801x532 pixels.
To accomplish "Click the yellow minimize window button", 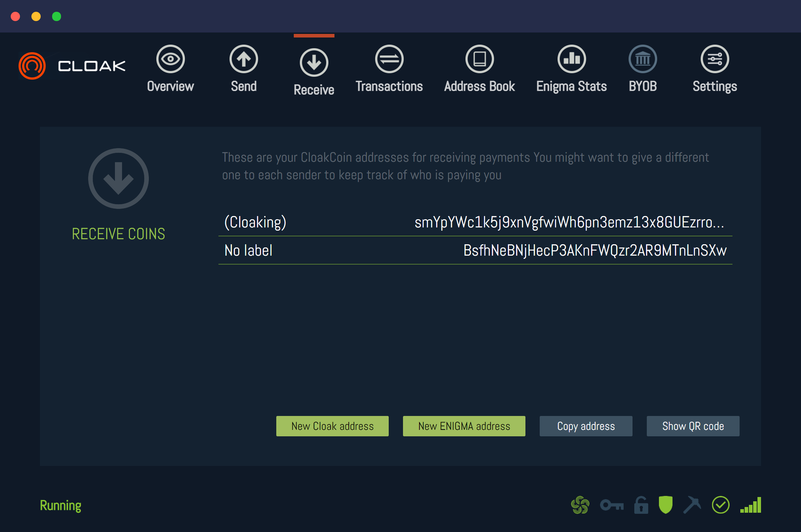I will (x=36, y=16).
